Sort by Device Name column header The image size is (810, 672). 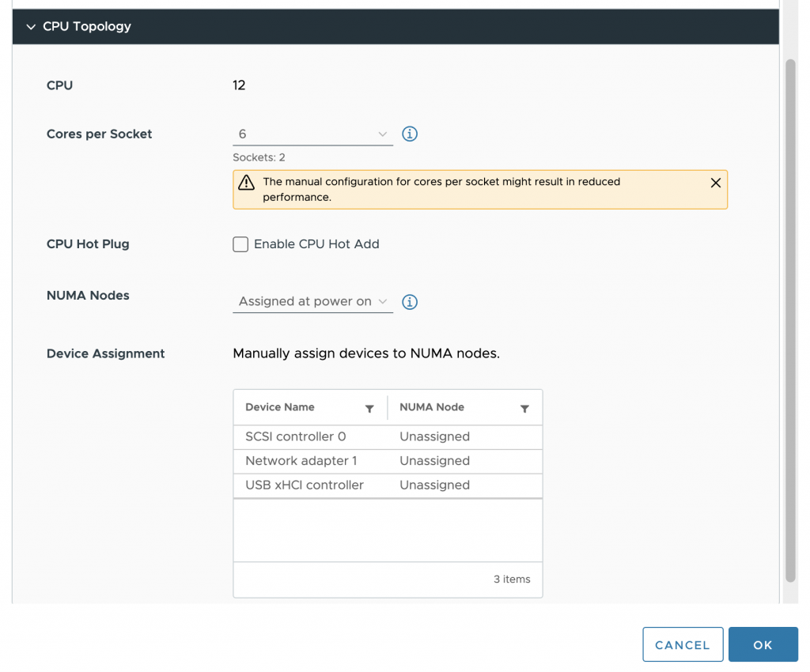tap(280, 407)
